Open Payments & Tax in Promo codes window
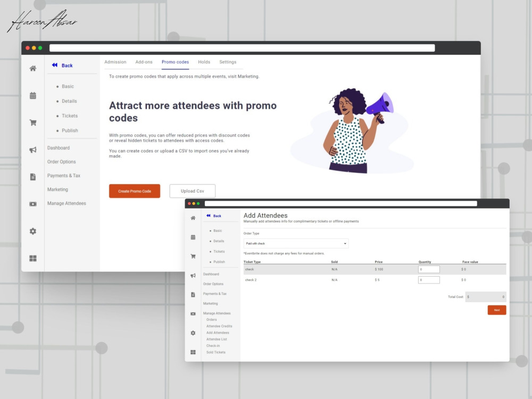 (x=64, y=176)
